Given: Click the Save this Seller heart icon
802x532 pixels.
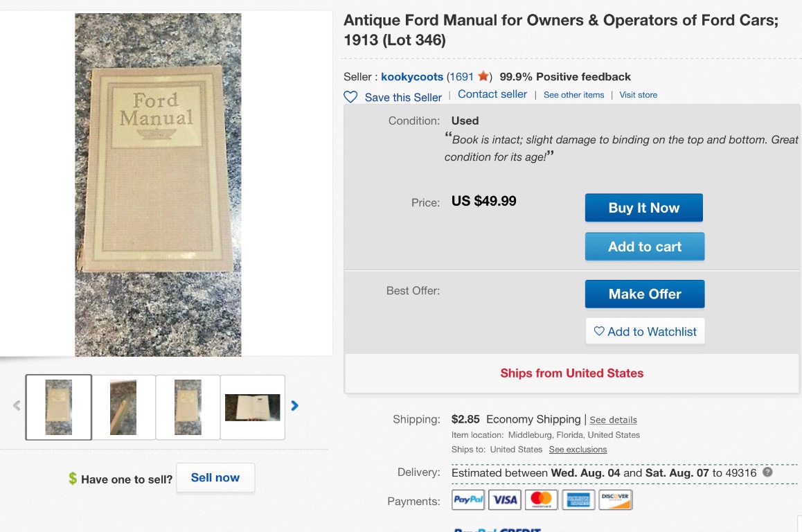Looking at the screenshot, I should pyautogui.click(x=351, y=97).
